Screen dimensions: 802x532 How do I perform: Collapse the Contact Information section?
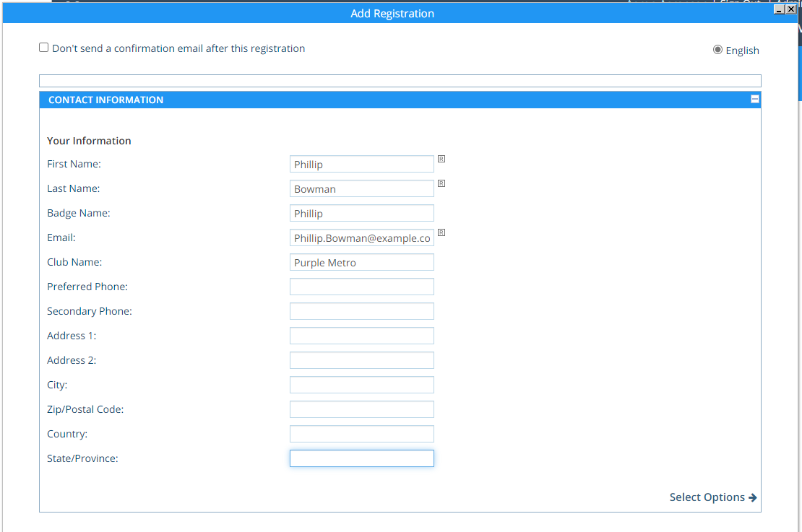(755, 100)
